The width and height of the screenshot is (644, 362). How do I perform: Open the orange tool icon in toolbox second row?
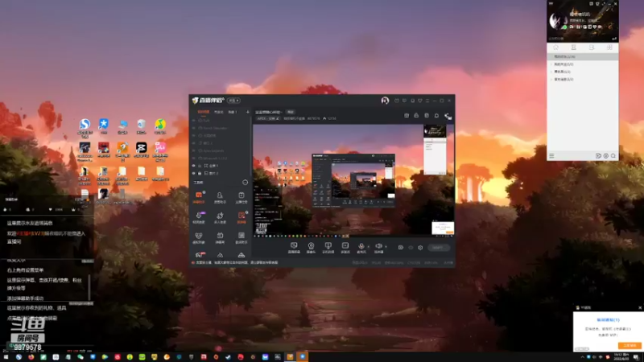click(241, 216)
